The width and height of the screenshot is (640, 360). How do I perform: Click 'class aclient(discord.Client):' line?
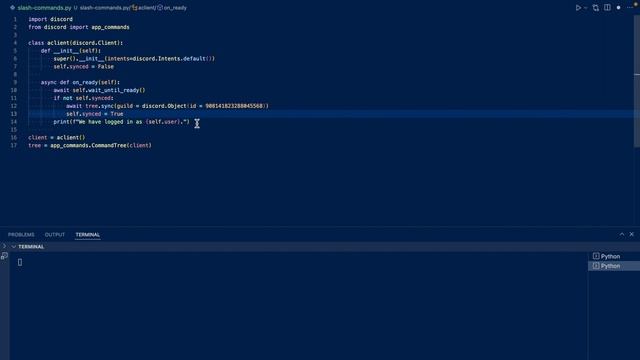76,43
